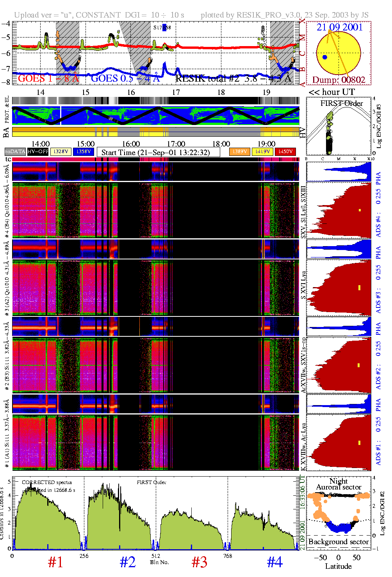Click the orange arrow tip on solar disk

(x=329, y=31)
